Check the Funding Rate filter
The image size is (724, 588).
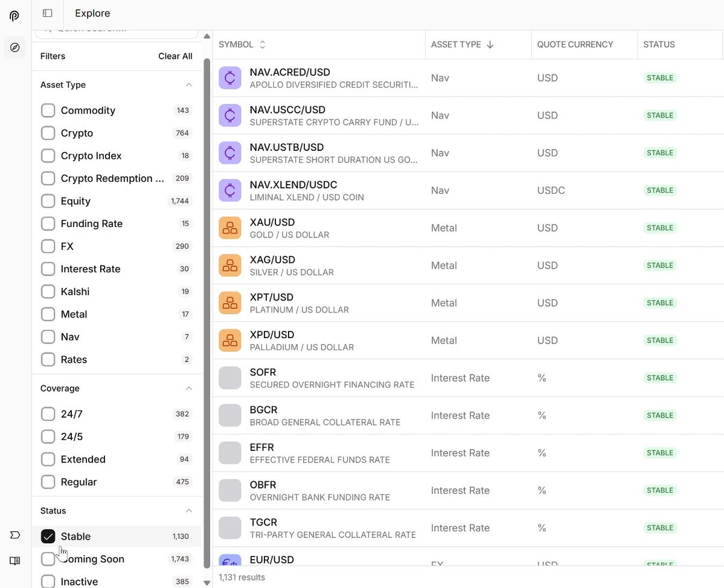(48, 223)
